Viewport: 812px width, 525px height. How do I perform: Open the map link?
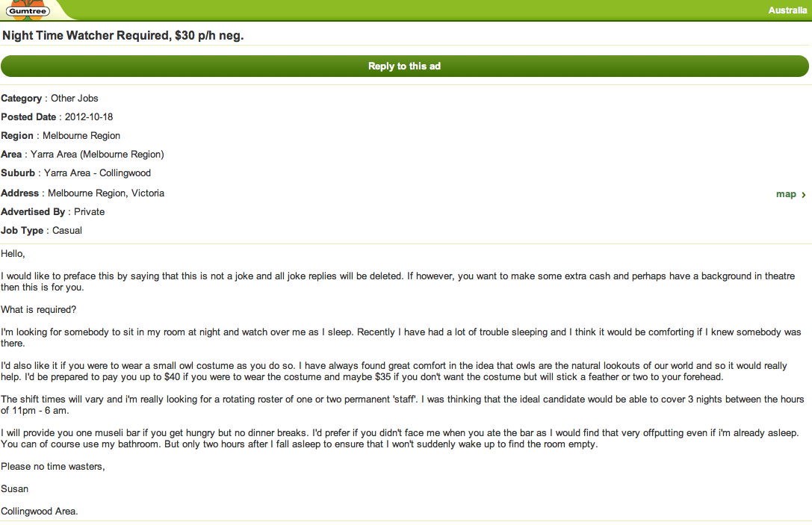(x=786, y=194)
